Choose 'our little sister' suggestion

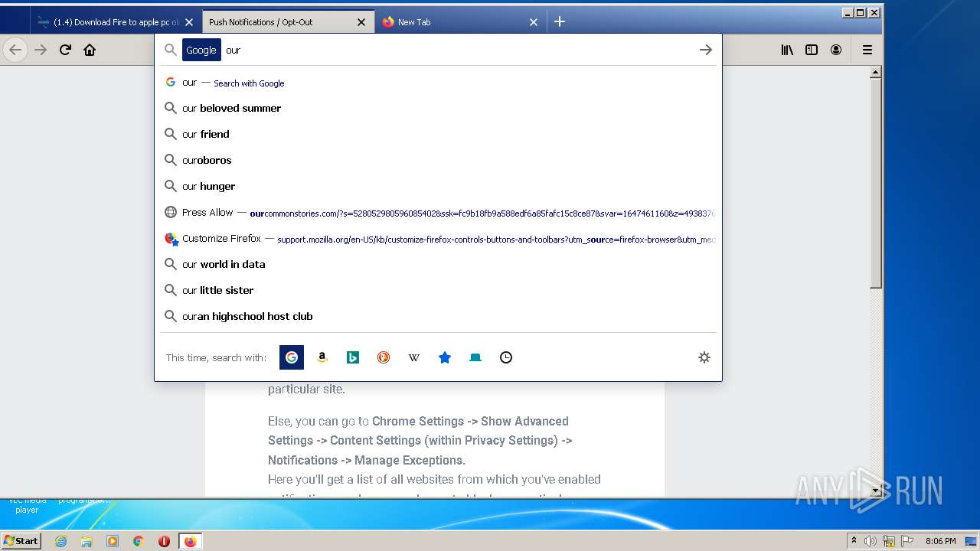438,290
